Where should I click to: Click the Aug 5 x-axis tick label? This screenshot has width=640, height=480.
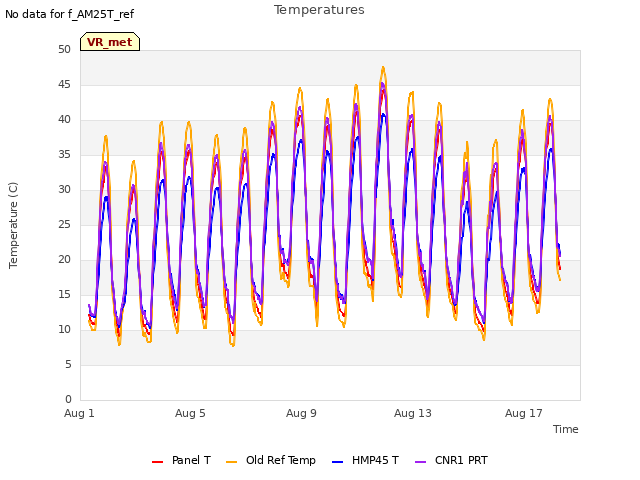coord(190,413)
